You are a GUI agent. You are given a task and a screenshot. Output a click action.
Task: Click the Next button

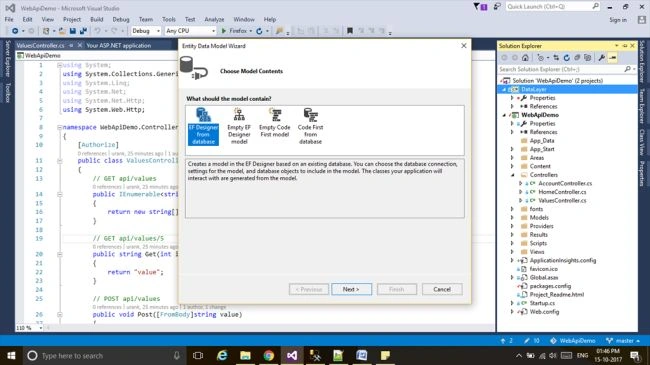(x=352, y=289)
